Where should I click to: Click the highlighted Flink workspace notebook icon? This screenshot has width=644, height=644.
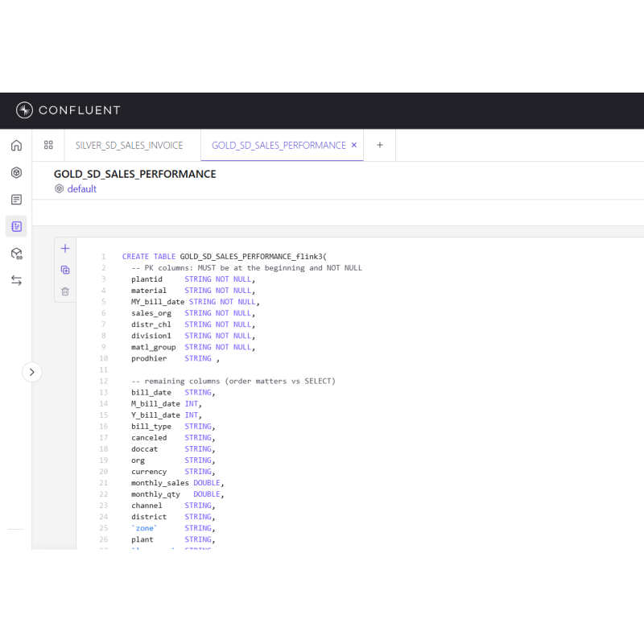point(16,226)
